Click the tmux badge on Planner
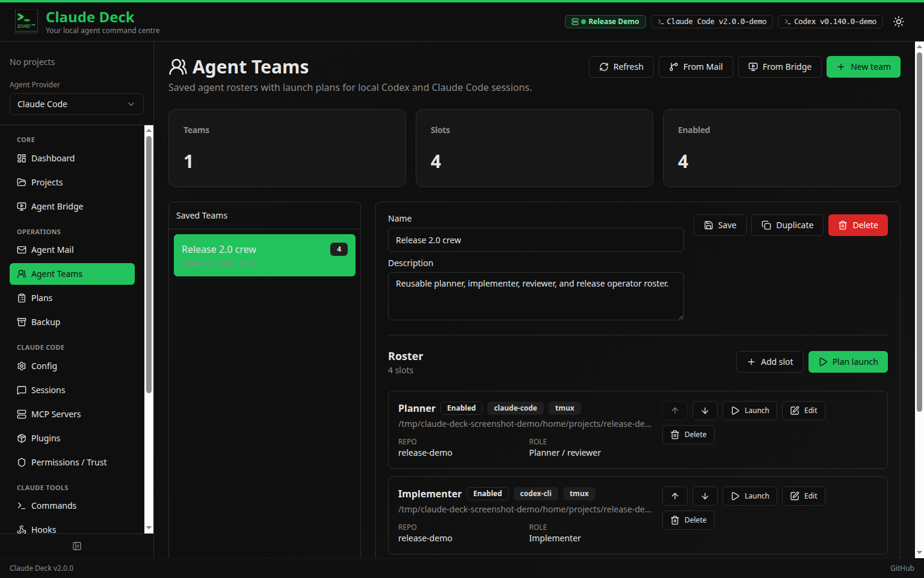Image resolution: width=924 pixels, height=578 pixels. 564,408
